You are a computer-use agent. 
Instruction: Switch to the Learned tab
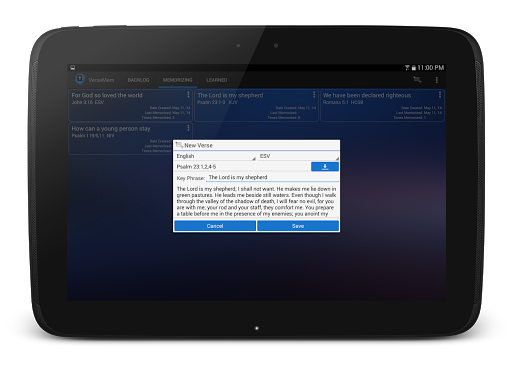[x=216, y=80]
